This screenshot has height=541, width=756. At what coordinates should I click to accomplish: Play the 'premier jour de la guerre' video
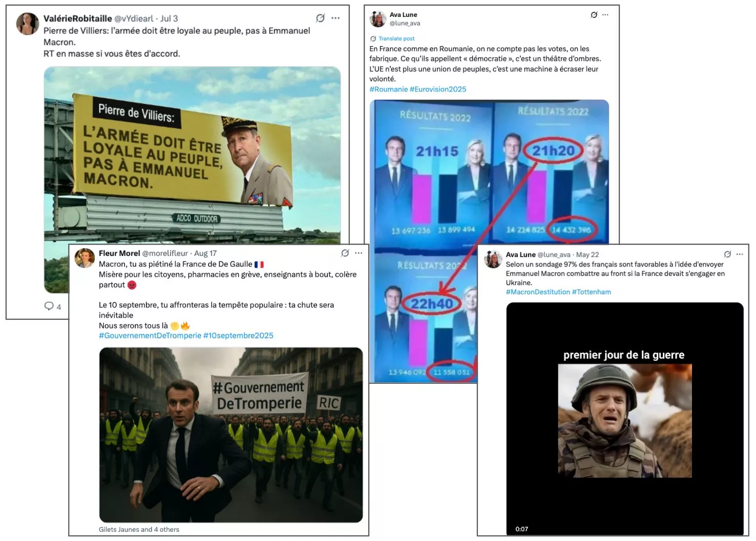(624, 419)
